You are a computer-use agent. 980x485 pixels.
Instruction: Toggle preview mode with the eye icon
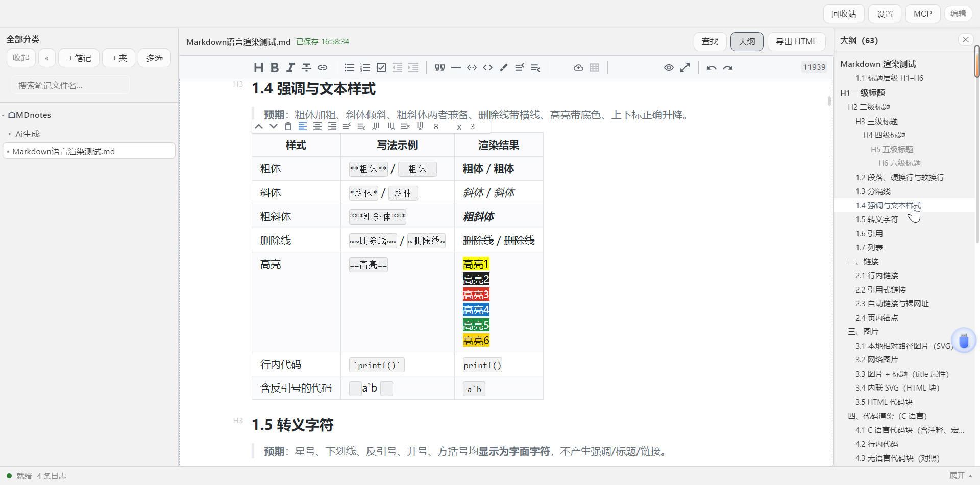click(669, 67)
